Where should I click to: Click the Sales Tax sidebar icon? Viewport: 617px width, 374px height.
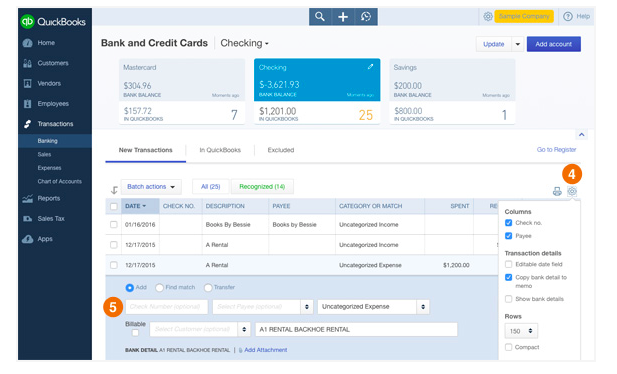(x=28, y=218)
